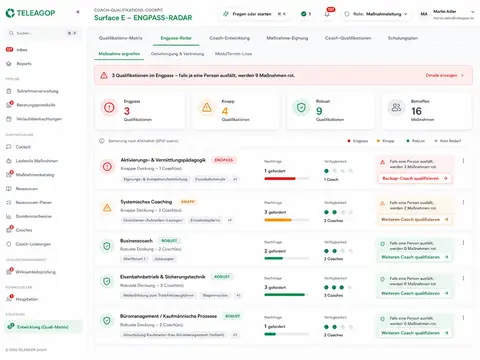
Task: Click Fragen oder starten command button
Action: pos(255,14)
